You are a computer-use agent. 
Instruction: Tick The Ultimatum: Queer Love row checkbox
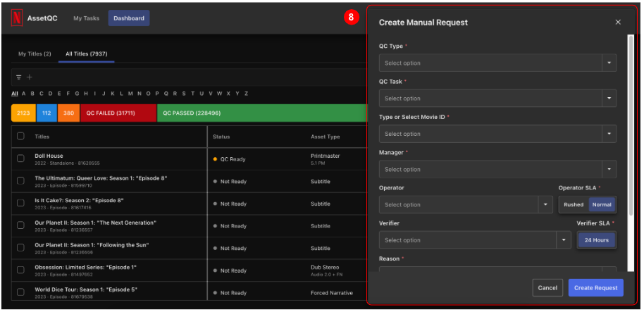[x=20, y=181]
